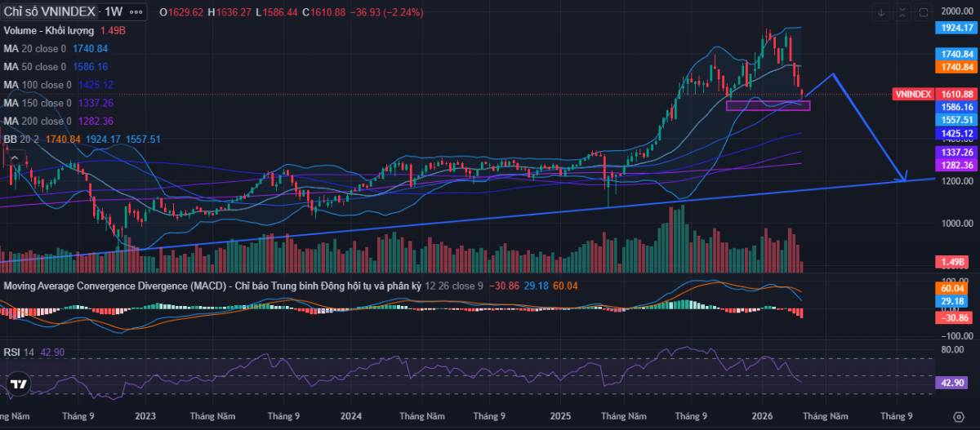Click the 1586.16 value in MA 50 legend
This screenshot has height=430, width=980.
tap(91, 66)
